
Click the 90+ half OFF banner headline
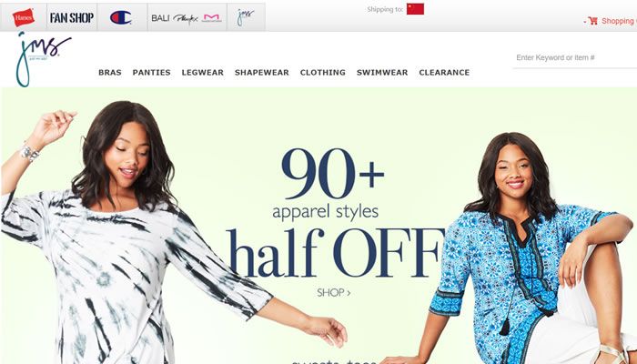click(x=335, y=213)
